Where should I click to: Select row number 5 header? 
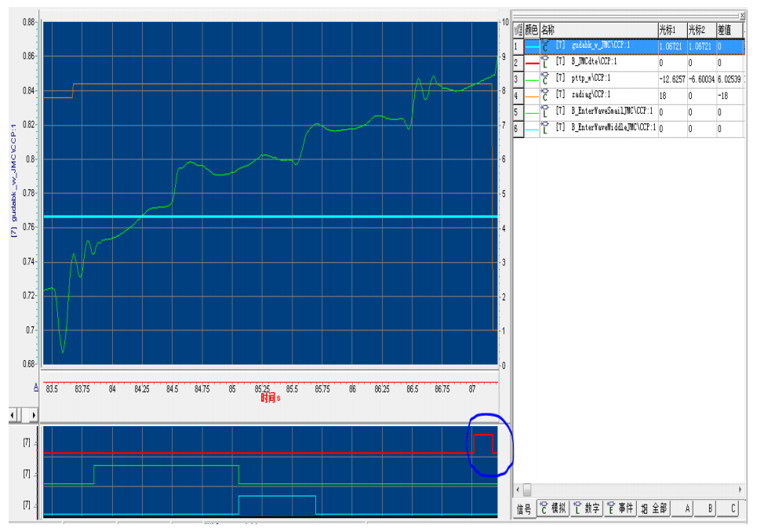coord(518,113)
